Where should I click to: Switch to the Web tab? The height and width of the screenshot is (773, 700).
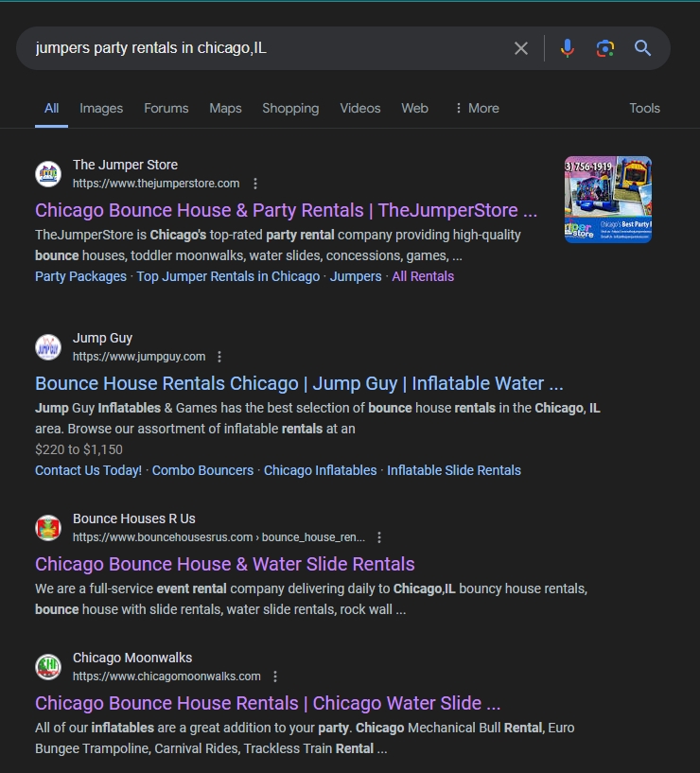point(414,109)
